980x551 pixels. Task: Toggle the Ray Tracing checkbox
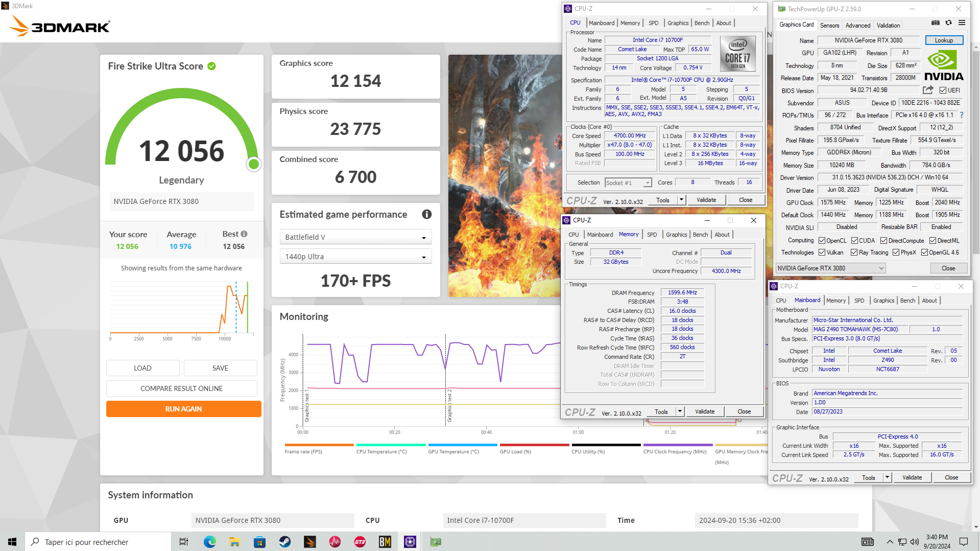854,252
